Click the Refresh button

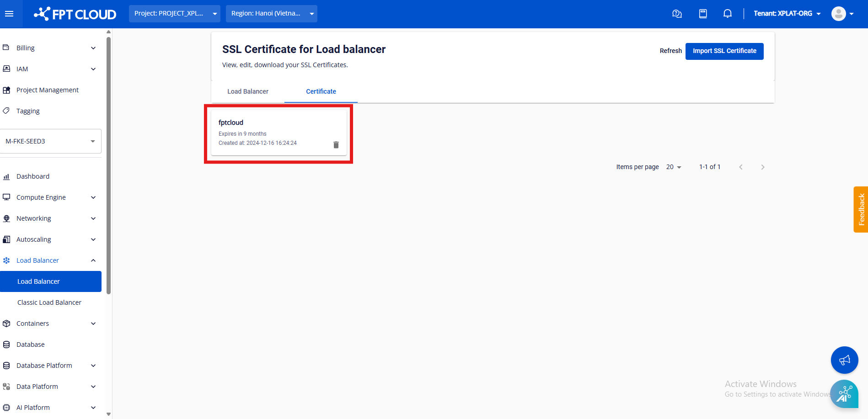click(670, 51)
